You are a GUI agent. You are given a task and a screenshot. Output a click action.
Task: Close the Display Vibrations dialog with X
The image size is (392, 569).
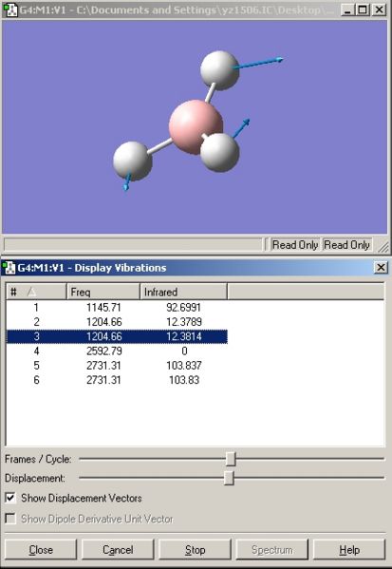(381, 268)
